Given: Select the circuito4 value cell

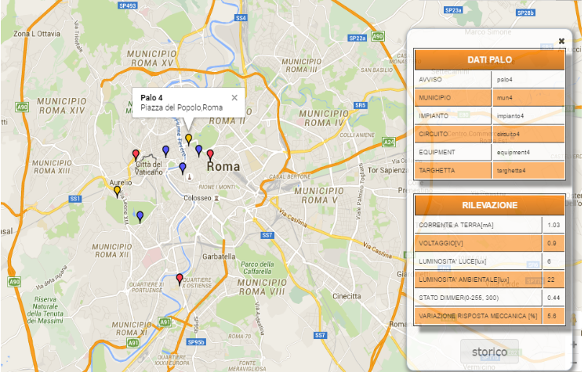Looking at the screenshot, I should [528, 134].
